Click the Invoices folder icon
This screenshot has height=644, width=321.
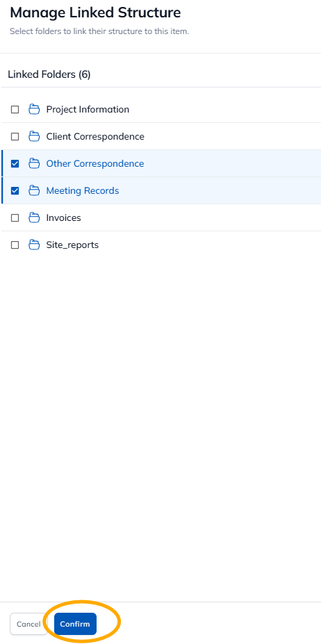(34, 217)
